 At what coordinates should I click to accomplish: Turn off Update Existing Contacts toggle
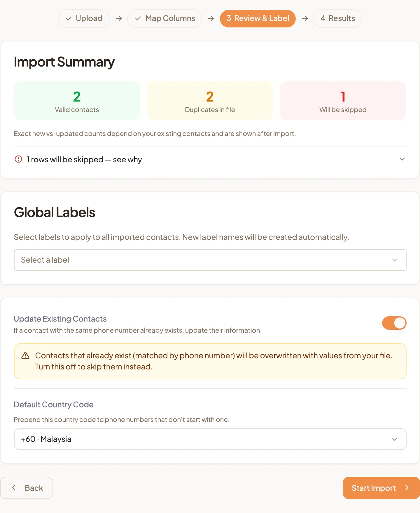tap(394, 323)
